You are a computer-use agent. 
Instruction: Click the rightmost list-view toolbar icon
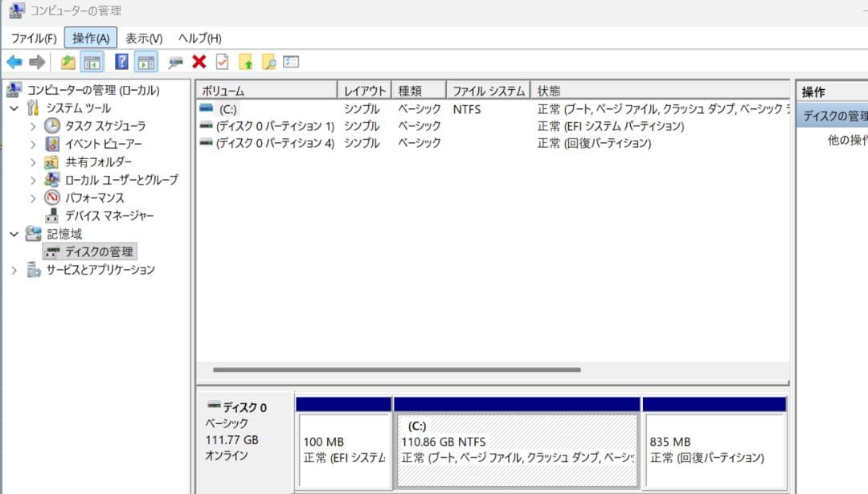coord(292,62)
